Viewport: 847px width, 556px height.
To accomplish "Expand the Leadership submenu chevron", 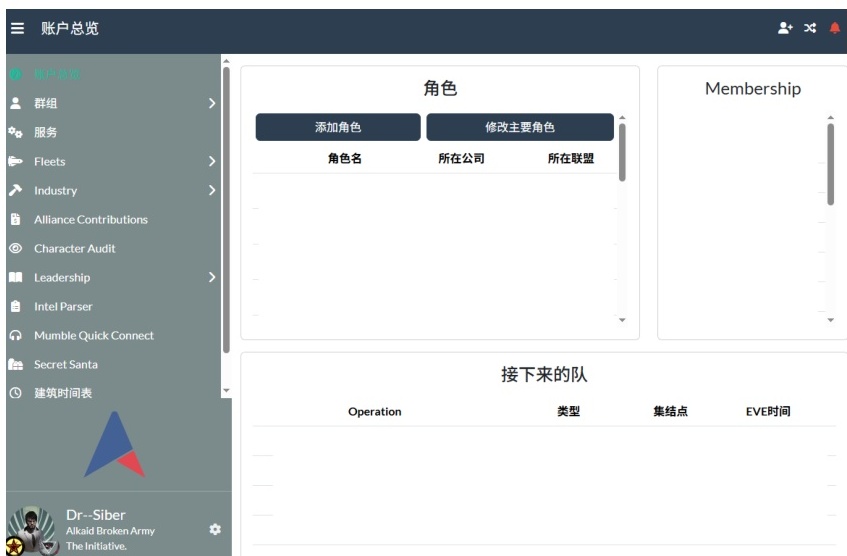I will click(x=211, y=278).
